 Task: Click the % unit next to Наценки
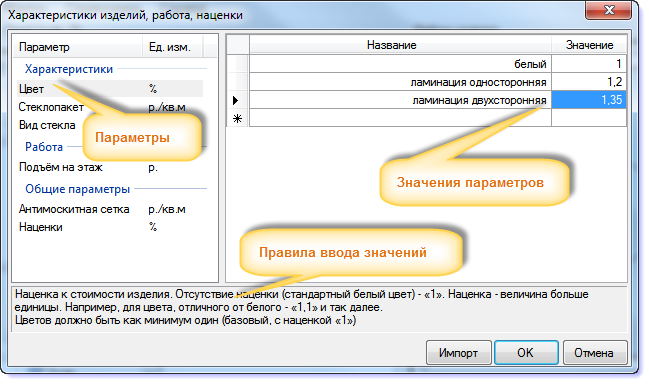(x=153, y=227)
